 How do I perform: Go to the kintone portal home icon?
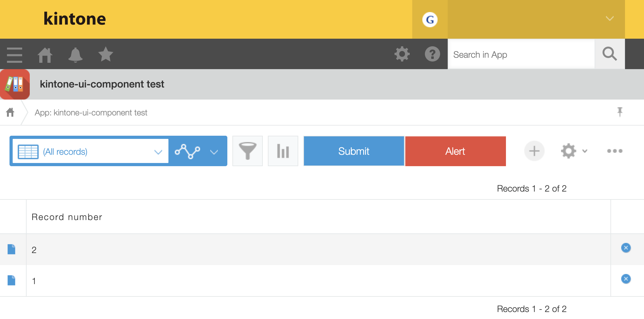click(45, 54)
